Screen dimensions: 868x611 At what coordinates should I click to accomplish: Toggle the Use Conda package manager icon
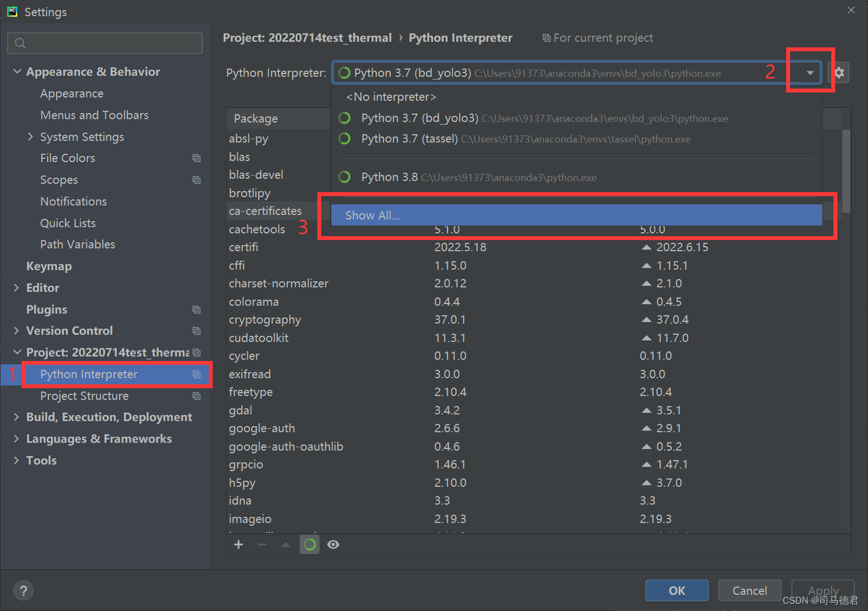(310, 544)
